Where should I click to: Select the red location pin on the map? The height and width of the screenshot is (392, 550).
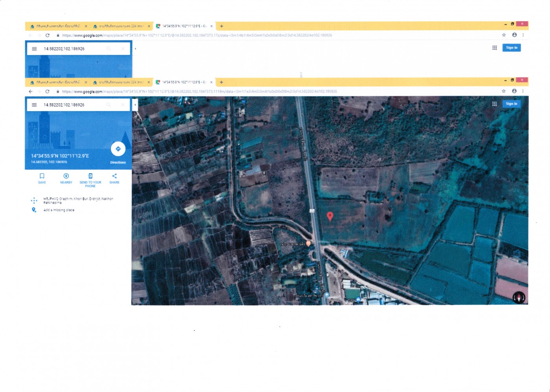tap(330, 216)
